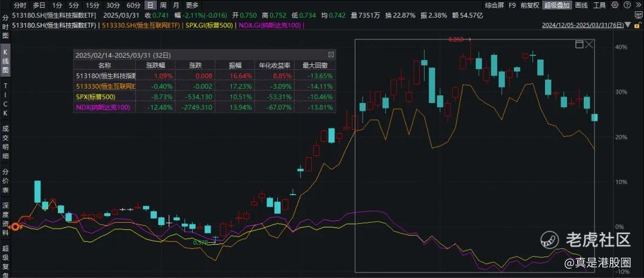Select the 周 weekly period
Viewport: 644px width, 278px height.
click(163, 5)
